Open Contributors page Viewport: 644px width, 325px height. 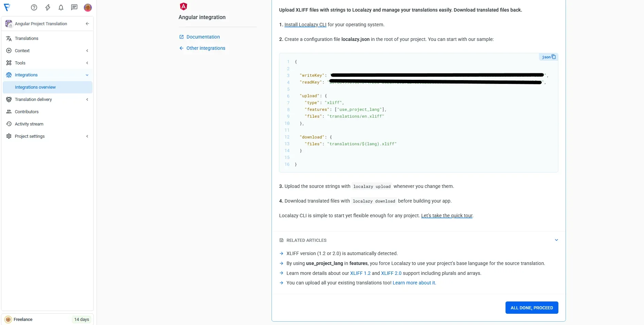point(27,112)
